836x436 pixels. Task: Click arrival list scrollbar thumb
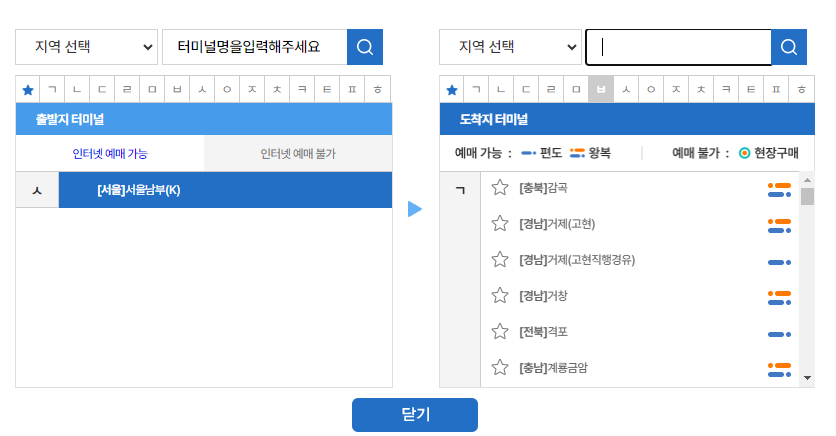[x=807, y=196]
